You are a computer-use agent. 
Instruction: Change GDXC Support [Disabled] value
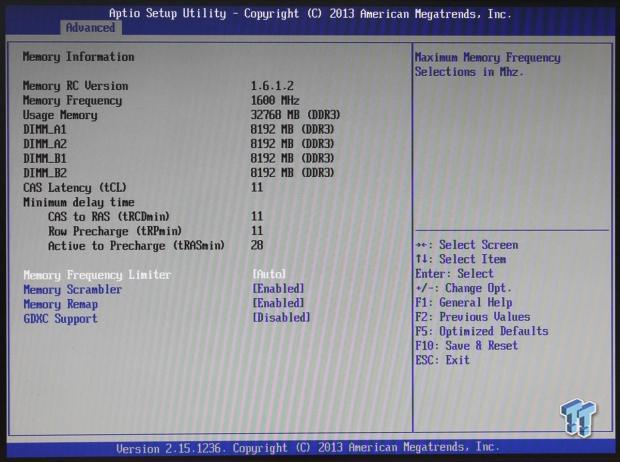point(282,318)
